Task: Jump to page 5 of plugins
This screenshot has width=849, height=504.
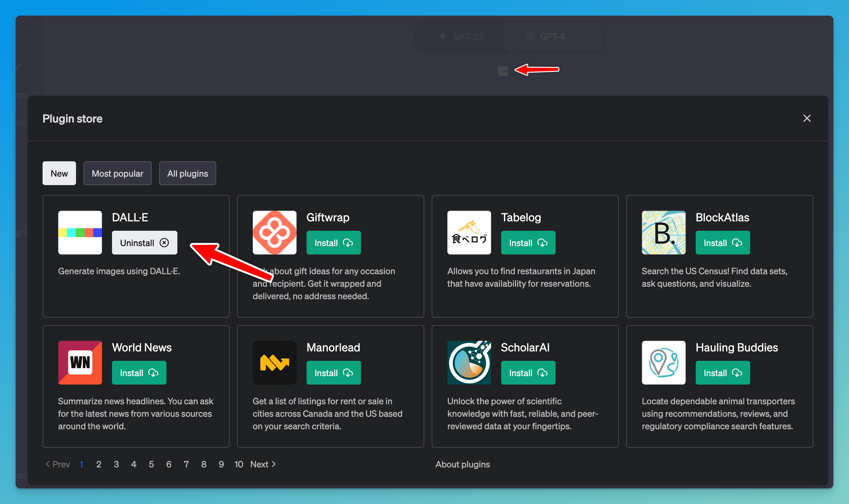Action: [x=151, y=464]
